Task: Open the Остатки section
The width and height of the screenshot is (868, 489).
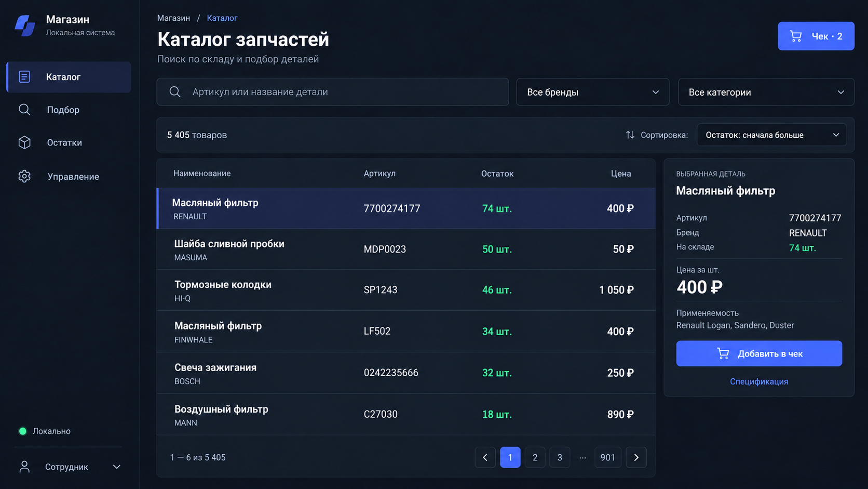Action: (69, 142)
